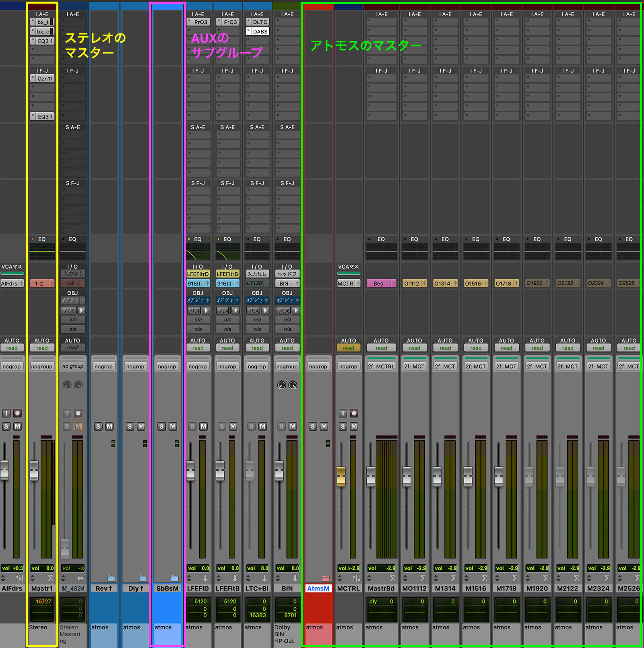Open the AtmsM red folder icon
The image size is (644, 648).
326,578
